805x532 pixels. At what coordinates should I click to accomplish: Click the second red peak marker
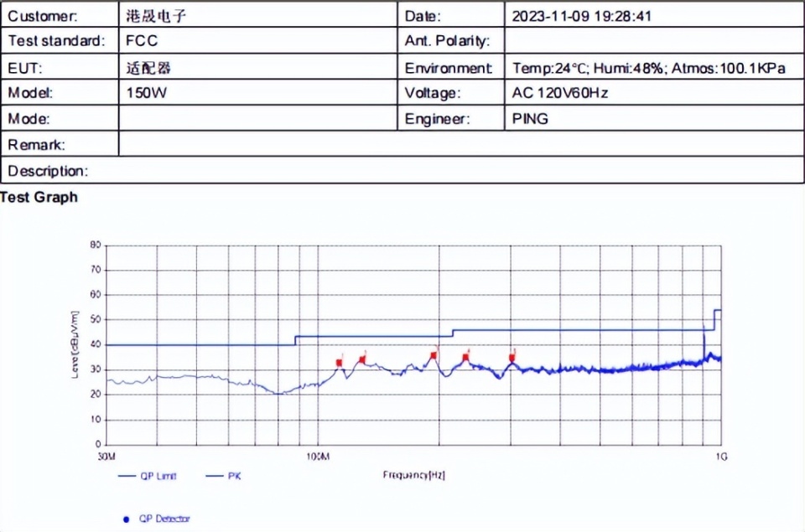click(x=362, y=359)
